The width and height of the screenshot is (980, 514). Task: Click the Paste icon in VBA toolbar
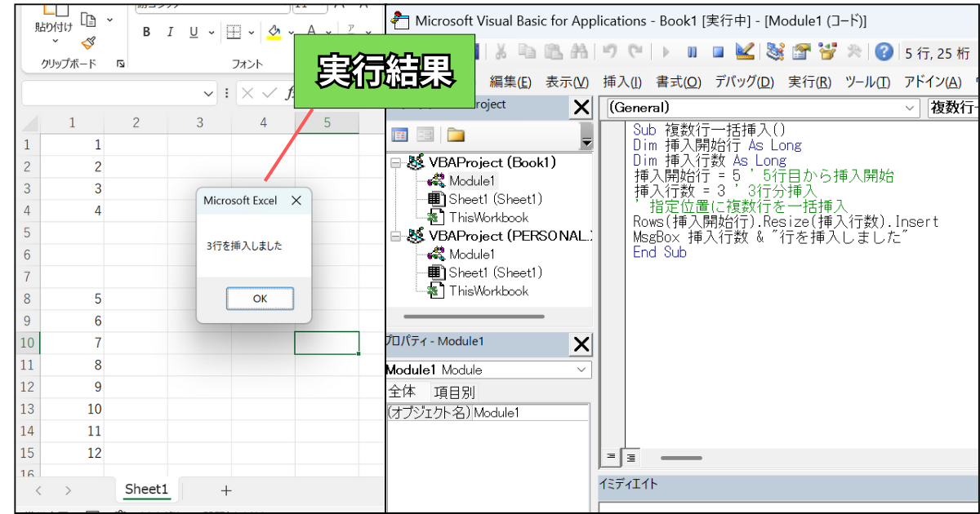[553, 52]
